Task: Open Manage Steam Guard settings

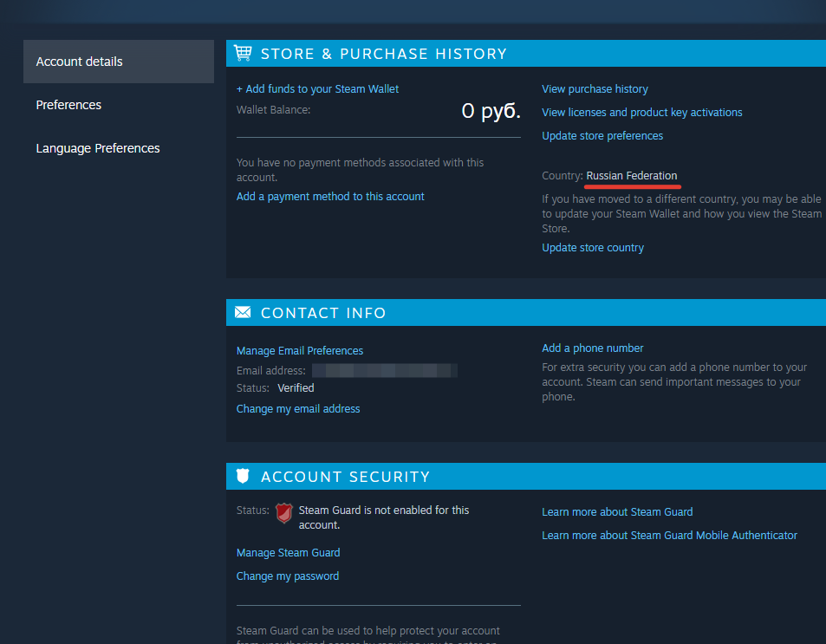Action: coord(288,553)
